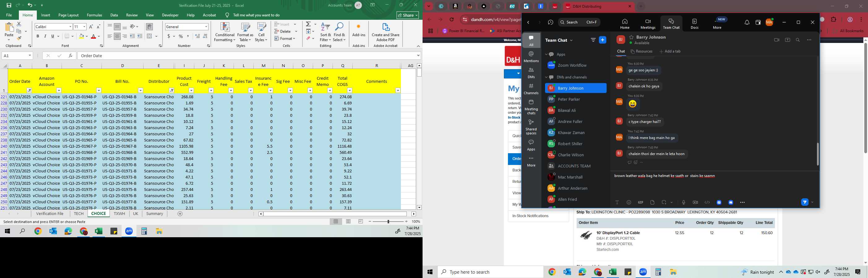Open emoji picker in chat composer
This screenshot has height=278, width=868.
pyautogui.click(x=629, y=202)
